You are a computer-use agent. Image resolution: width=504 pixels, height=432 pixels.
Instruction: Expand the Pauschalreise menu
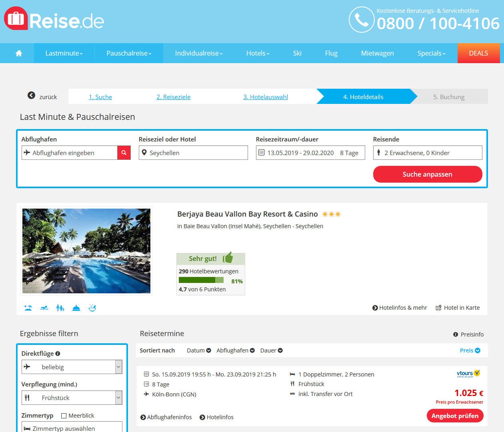[x=129, y=53]
